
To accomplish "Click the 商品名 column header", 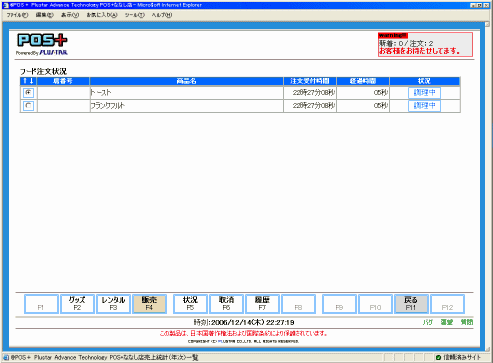I will (186, 81).
